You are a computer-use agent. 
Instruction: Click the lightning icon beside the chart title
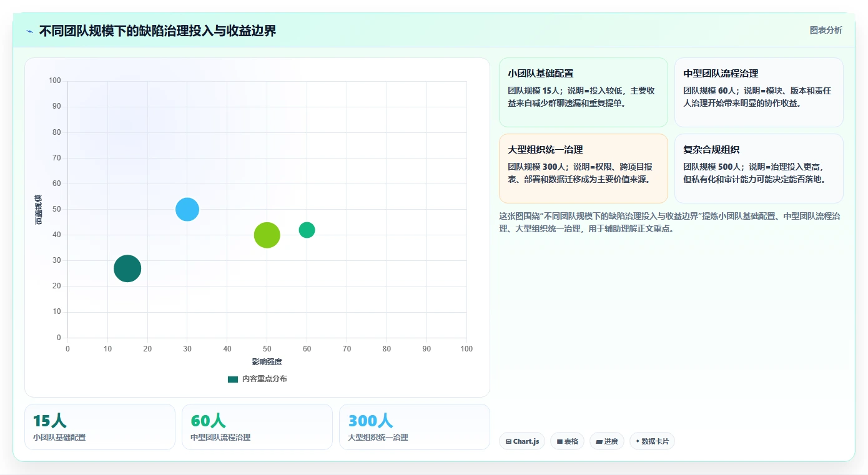click(x=29, y=31)
